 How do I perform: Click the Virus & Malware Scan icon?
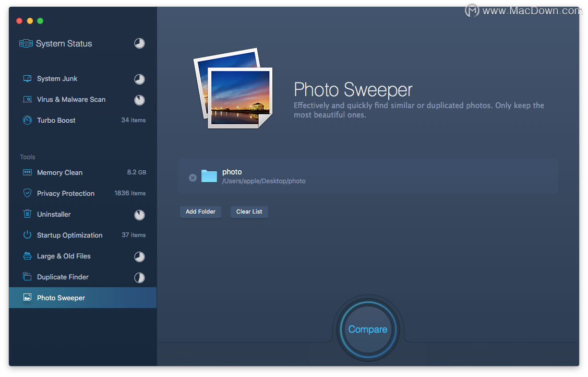tap(27, 99)
